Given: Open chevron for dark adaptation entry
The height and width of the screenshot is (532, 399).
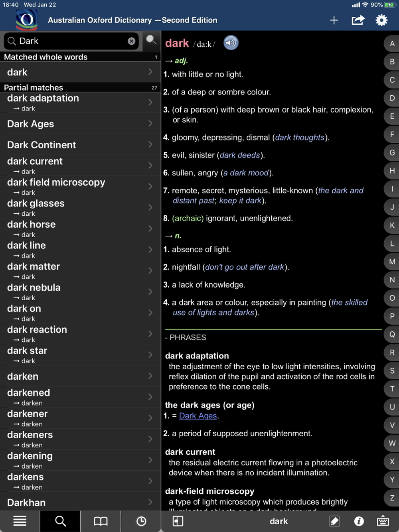Looking at the screenshot, I should 150,102.
